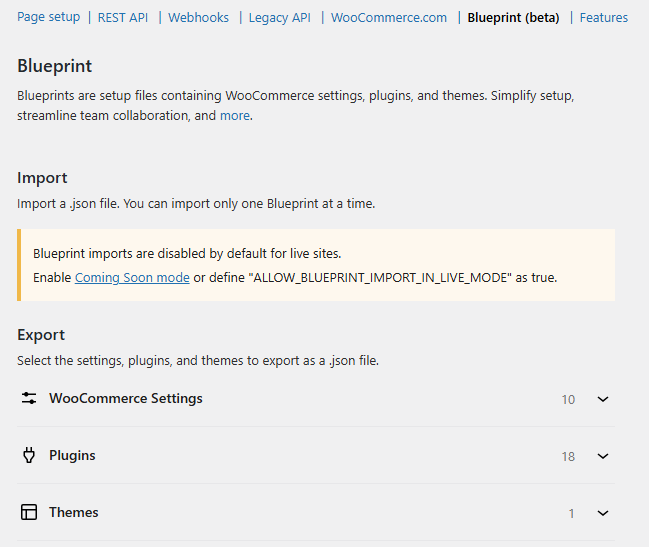Go to the Legacy API tab
This screenshot has height=547, width=649.
pos(279,18)
